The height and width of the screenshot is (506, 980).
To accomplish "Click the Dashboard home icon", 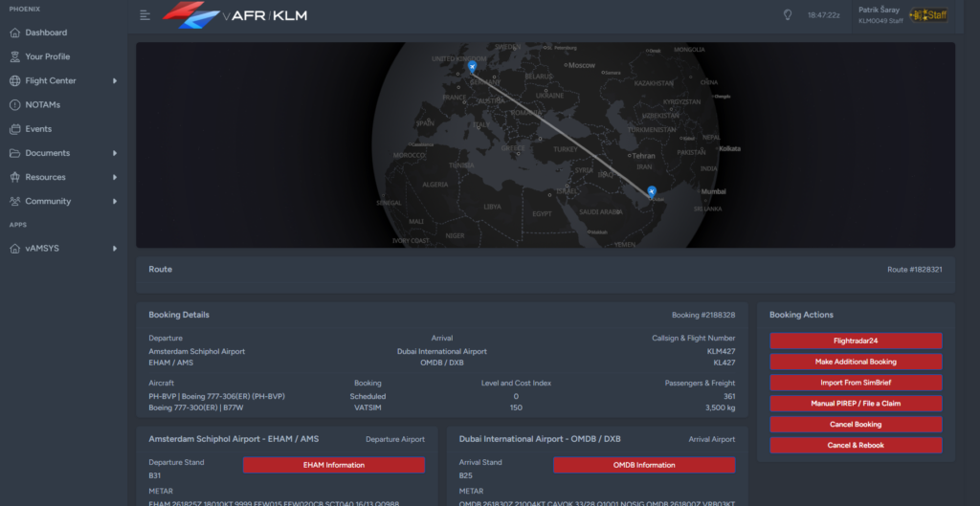I will tap(15, 33).
